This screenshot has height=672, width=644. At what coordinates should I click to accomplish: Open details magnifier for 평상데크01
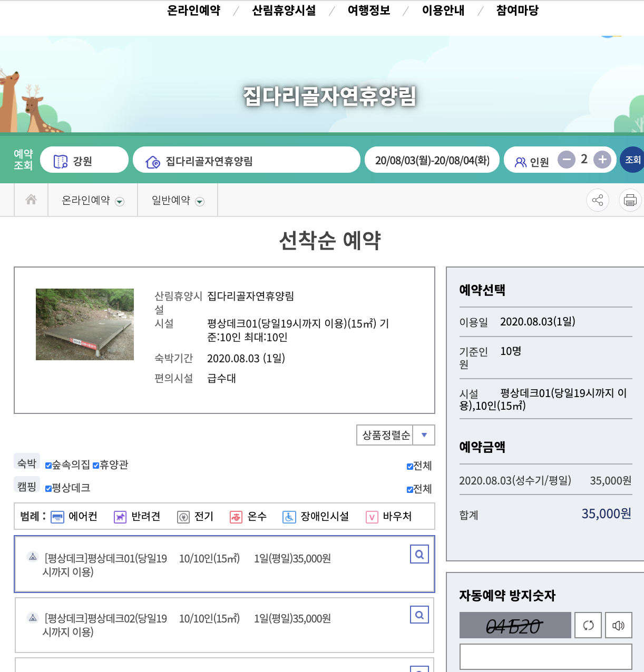pyautogui.click(x=419, y=554)
